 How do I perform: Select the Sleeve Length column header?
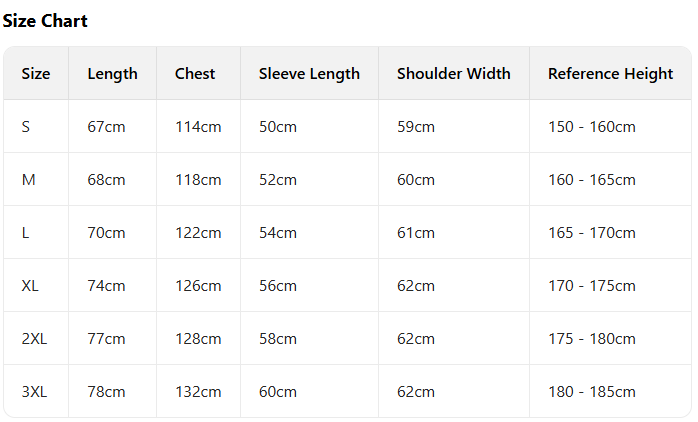(x=309, y=74)
